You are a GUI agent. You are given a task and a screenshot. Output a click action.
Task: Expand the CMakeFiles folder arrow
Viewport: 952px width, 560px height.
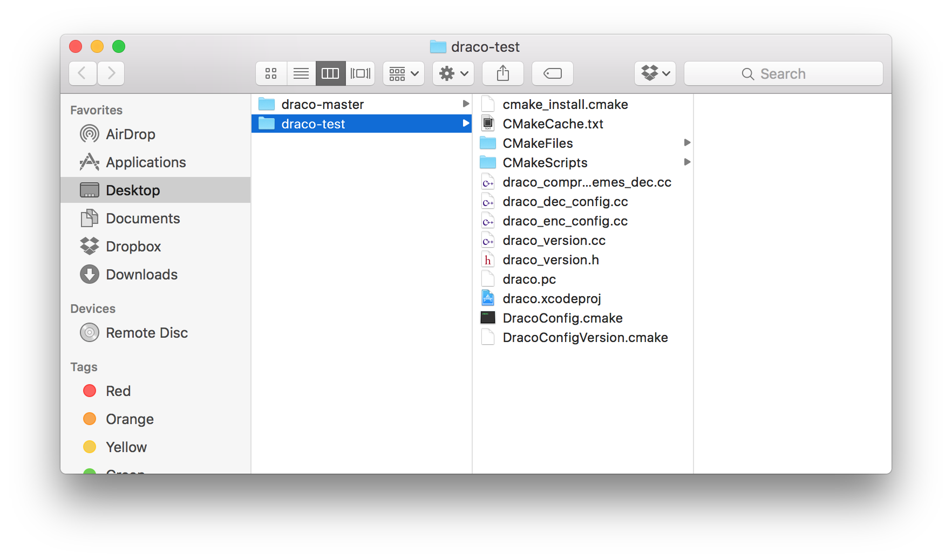pyautogui.click(x=687, y=143)
